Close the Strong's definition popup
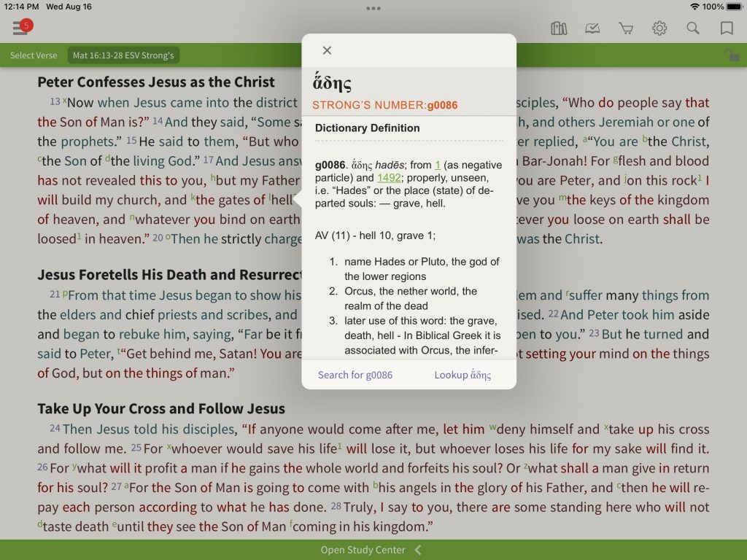The height and width of the screenshot is (560, 747). tap(327, 50)
